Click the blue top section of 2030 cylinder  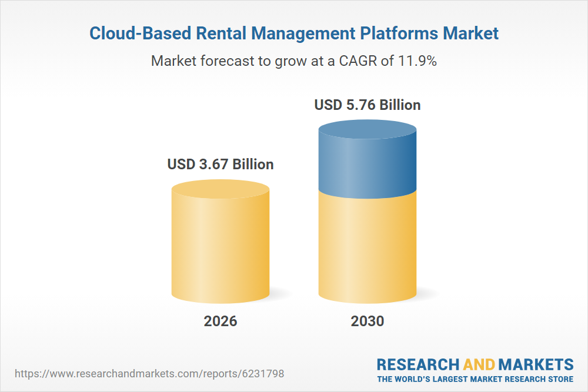367,165
